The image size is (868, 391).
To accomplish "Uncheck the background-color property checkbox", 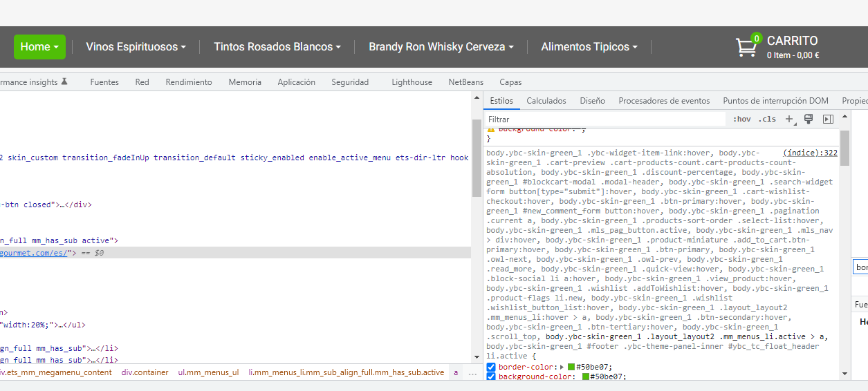I will [x=491, y=376].
